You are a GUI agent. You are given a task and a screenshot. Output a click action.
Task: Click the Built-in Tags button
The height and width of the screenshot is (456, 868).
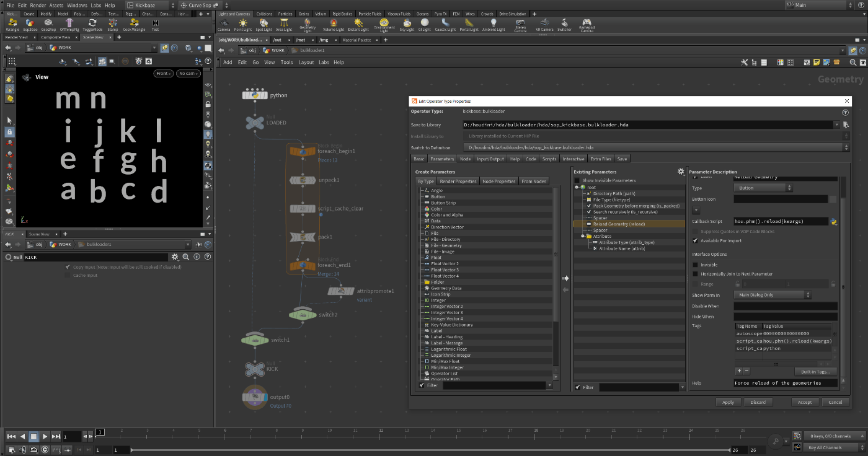point(815,371)
